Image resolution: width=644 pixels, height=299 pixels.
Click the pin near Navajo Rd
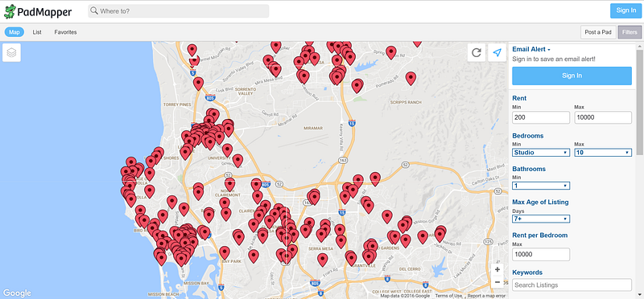(440, 236)
